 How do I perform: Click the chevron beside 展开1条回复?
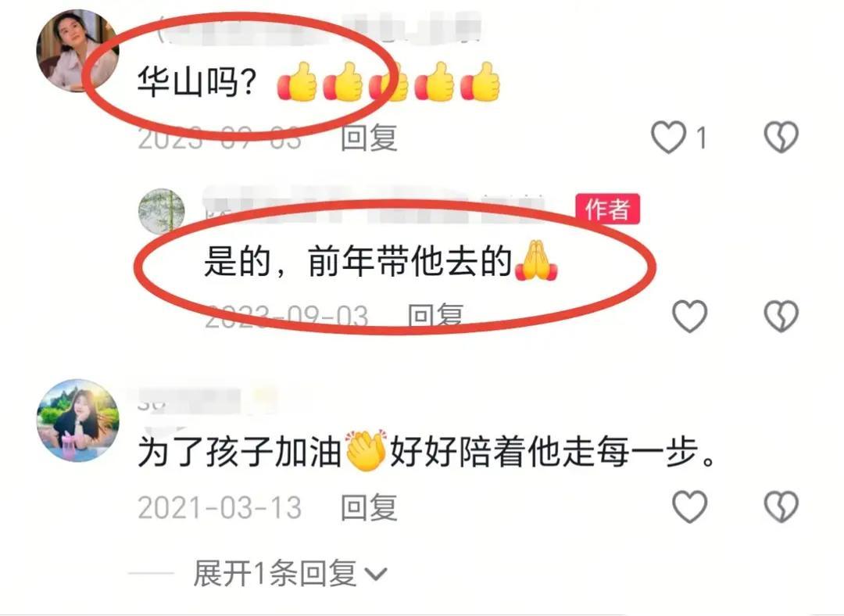click(x=376, y=575)
